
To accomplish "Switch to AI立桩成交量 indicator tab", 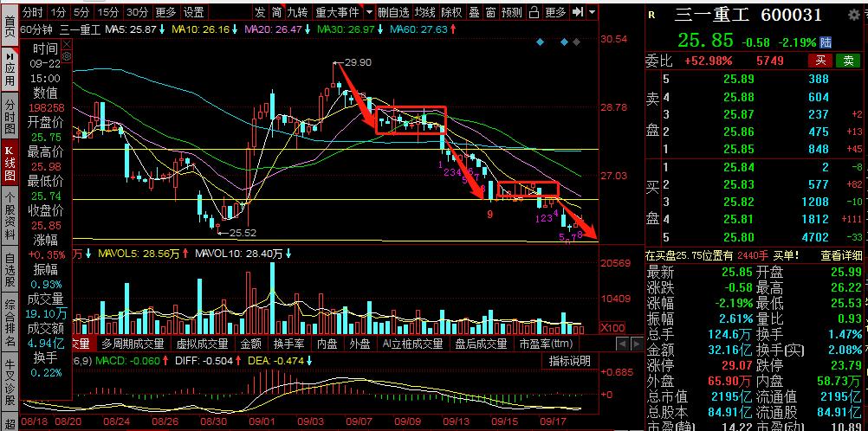I will coord(413,344).
